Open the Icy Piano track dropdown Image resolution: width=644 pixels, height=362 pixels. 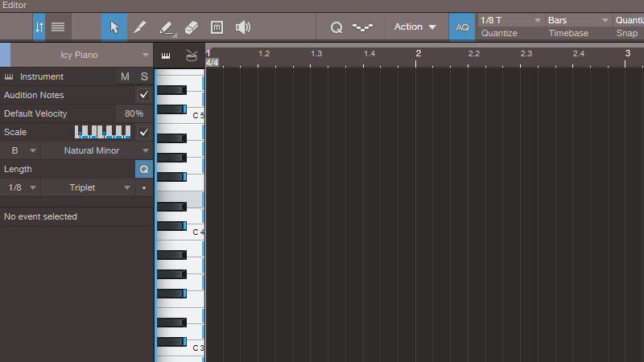[x=82, y=55]
